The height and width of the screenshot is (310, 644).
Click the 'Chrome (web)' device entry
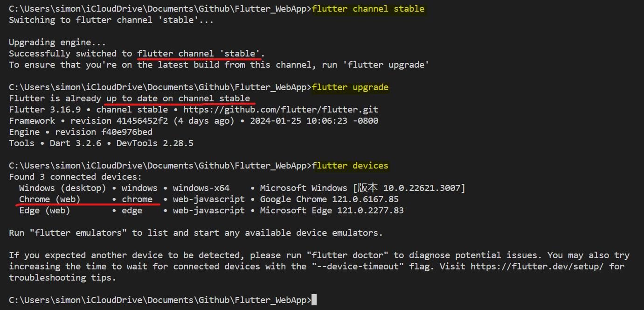click(49, 199)
